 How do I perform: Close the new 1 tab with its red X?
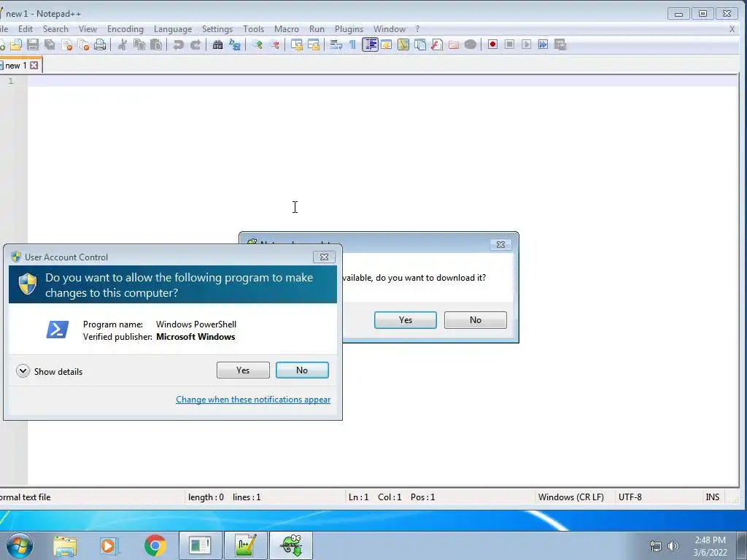[x=34, y=65]
